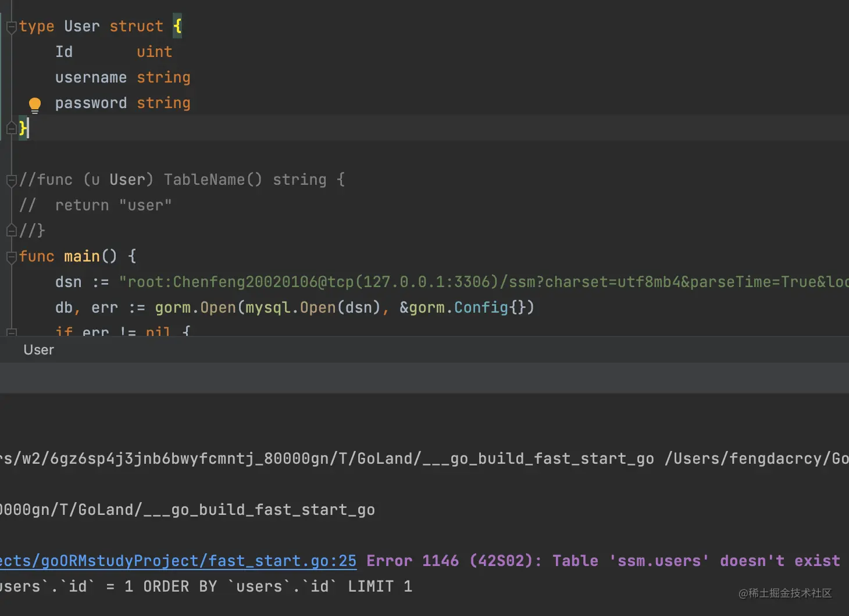
Task: Click the fold end marker beside //}
Action: (11, 231)
